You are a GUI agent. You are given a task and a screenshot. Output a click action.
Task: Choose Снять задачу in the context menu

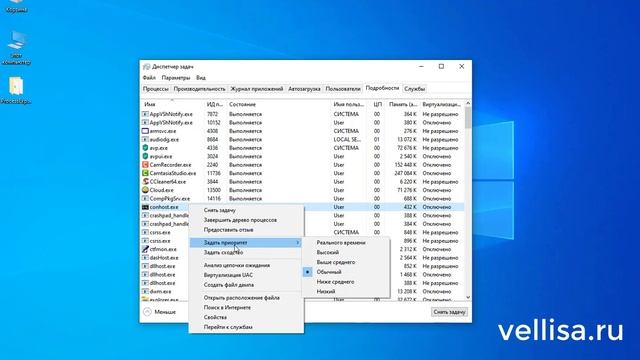[220, 210]
